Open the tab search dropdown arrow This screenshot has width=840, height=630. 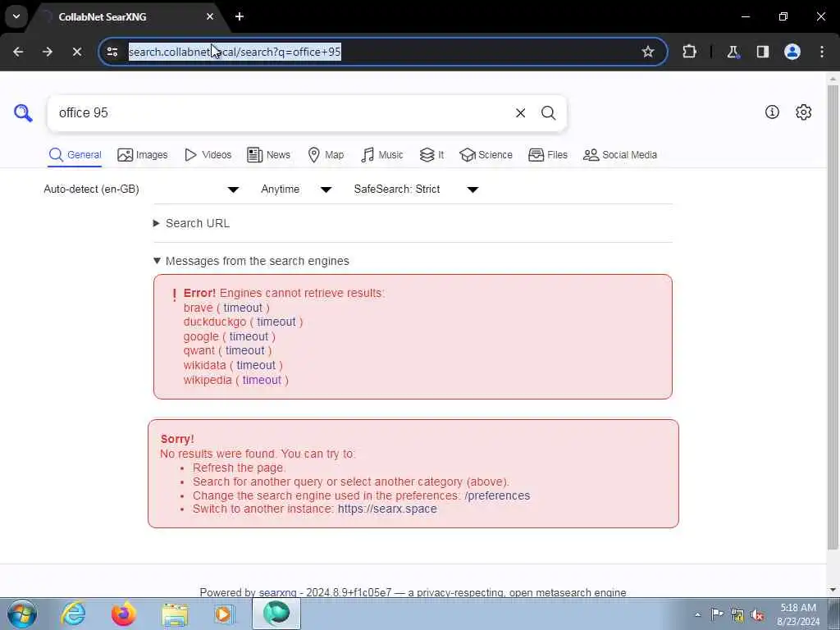coord(16,16)
